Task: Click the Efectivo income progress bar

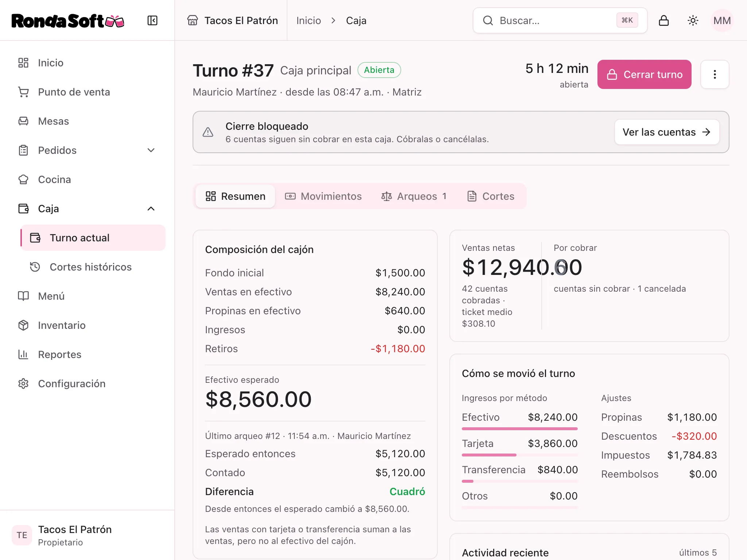Action: [520, 429]
